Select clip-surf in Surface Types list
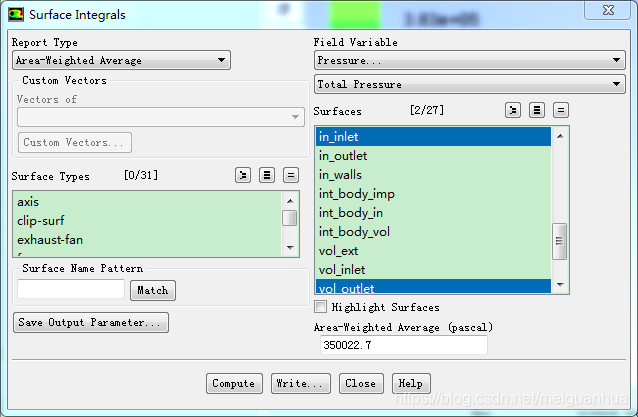The width and height of the screenshot is (638, 417). click(147, 221)
